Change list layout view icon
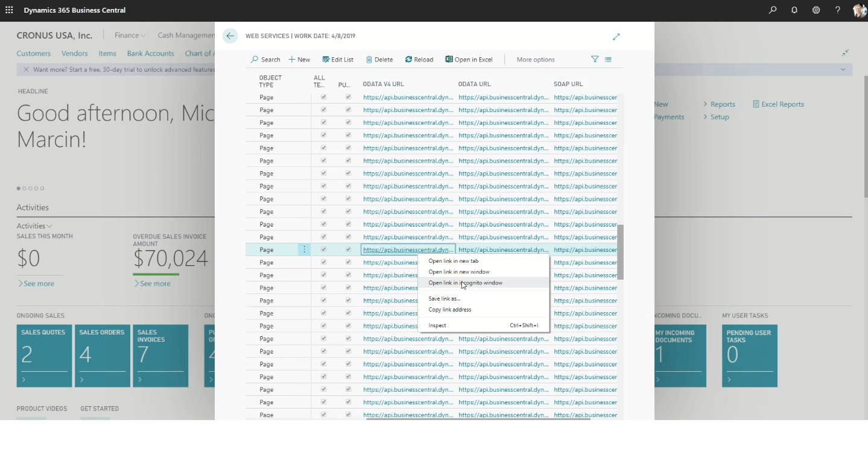868x458 pixels. coord(608,59)
